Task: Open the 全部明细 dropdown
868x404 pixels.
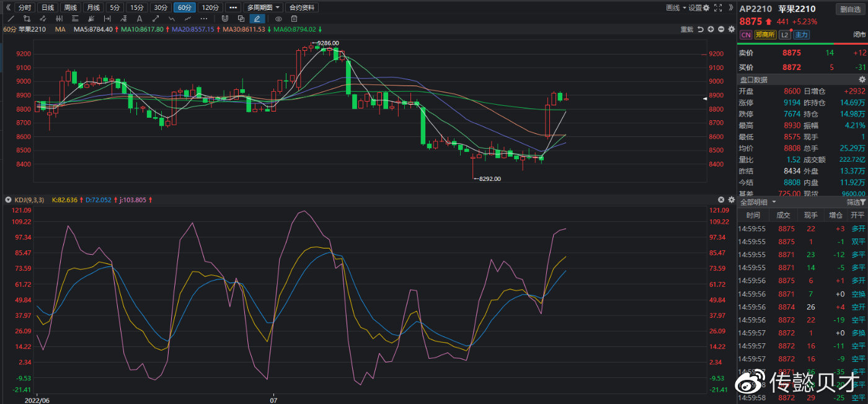Action: [758, 202]
